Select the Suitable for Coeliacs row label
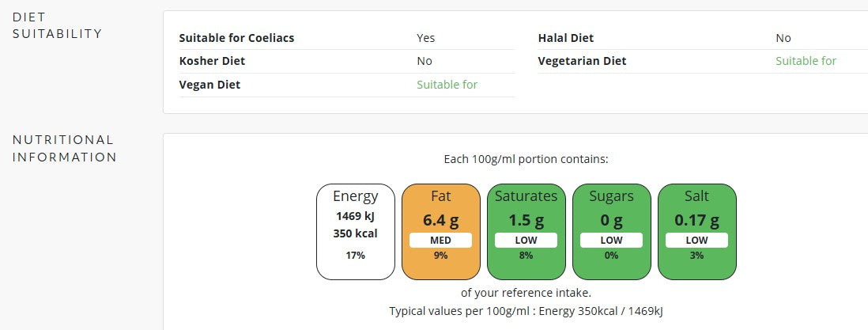The height and width of the screenshot is (330, 868). click(236, 38)
